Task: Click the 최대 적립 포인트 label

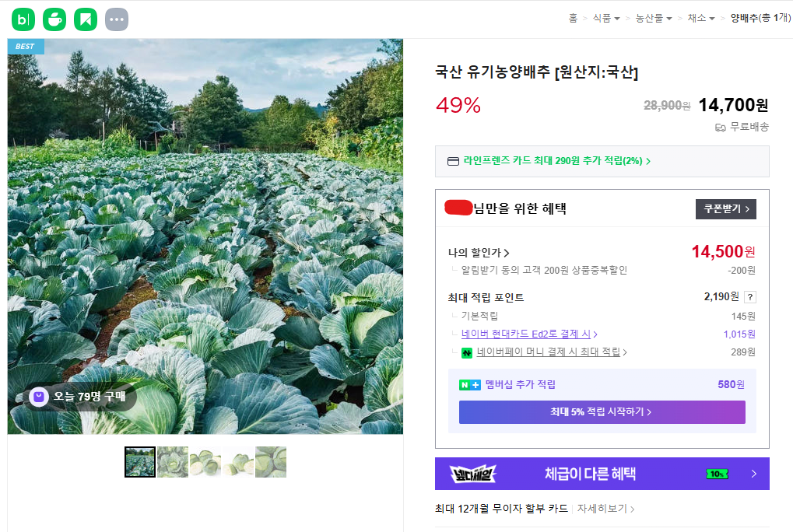Action: pos(486,298)
